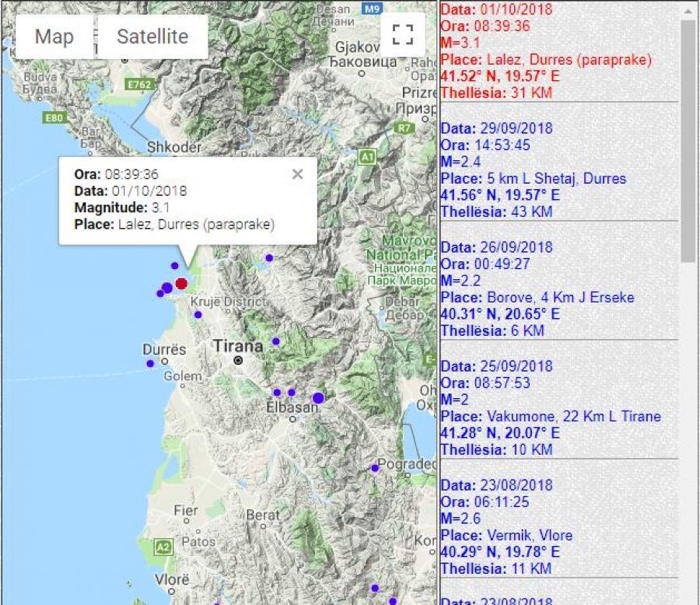Click the large purple marker northeast of Elbasan

pyautogui.click(x=318, y=398)
